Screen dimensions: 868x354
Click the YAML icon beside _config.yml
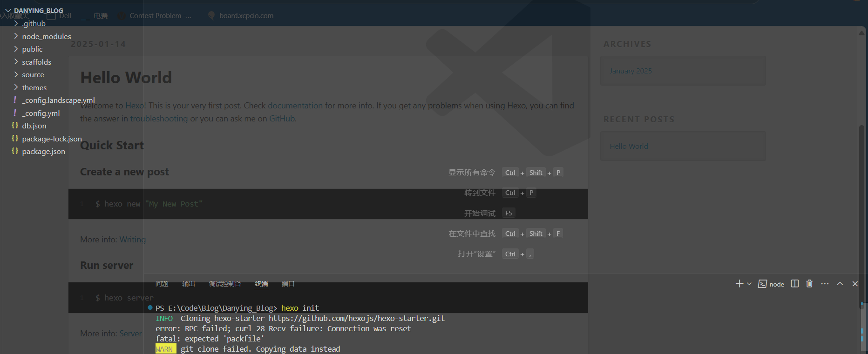click(15, 113)
